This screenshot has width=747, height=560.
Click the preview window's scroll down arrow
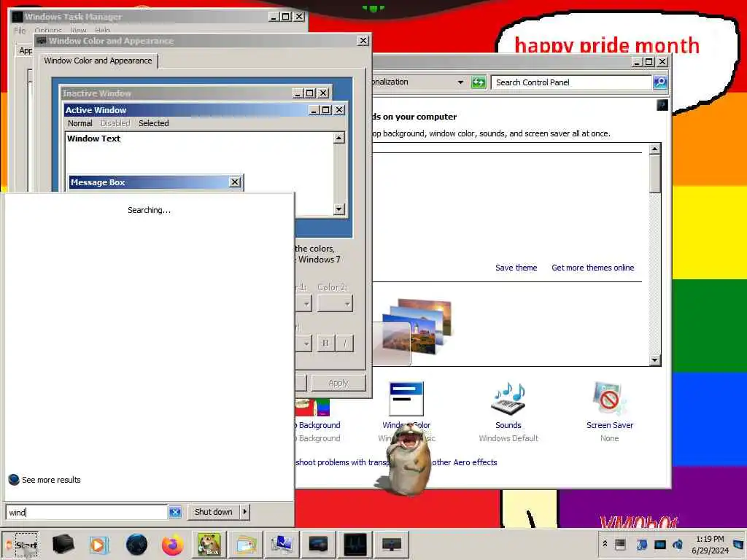tap(338, 209)
